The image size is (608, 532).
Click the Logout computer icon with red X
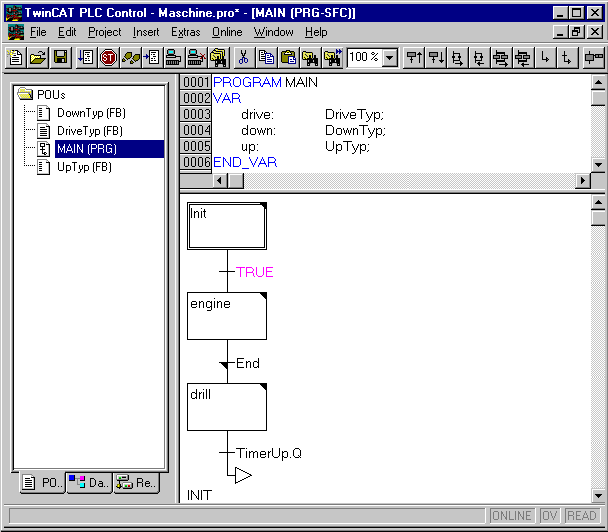[196, 58]
